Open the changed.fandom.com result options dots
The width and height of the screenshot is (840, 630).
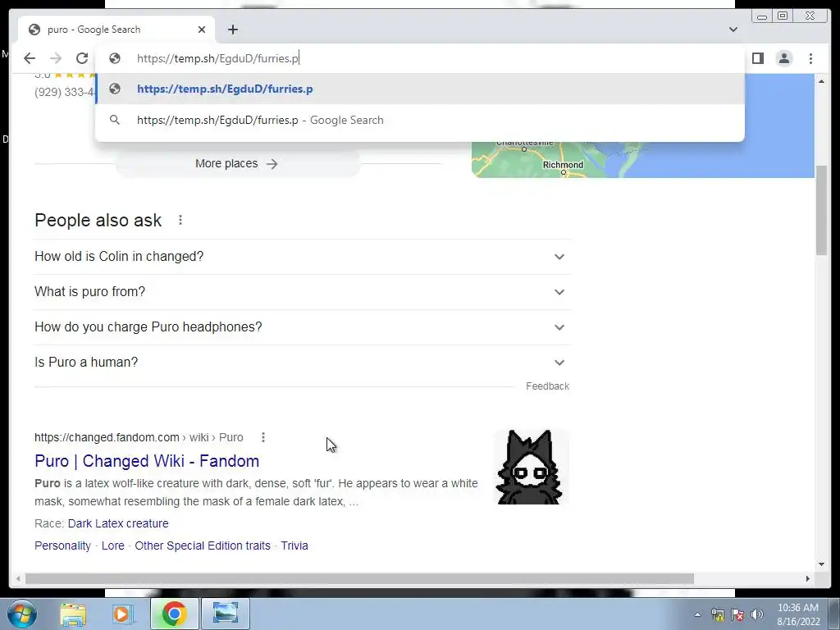(263, 438)
